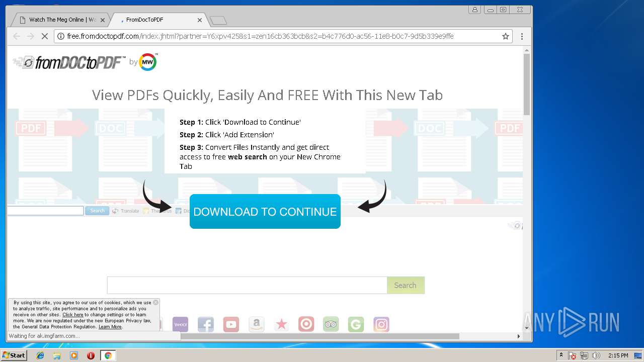Launch Internet Explorer from taskbar
Image resolution: width=644 pixels, height=362 pixels.
(x=40, y=355)
